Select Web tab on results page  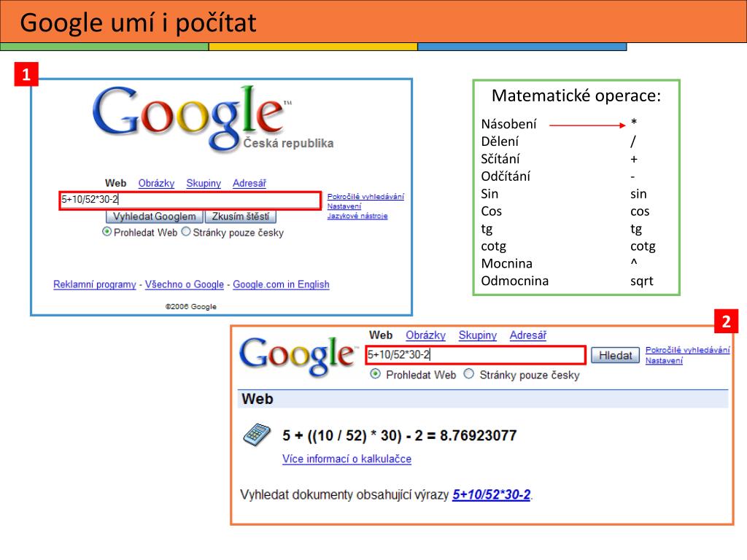(x=381, y=335)
